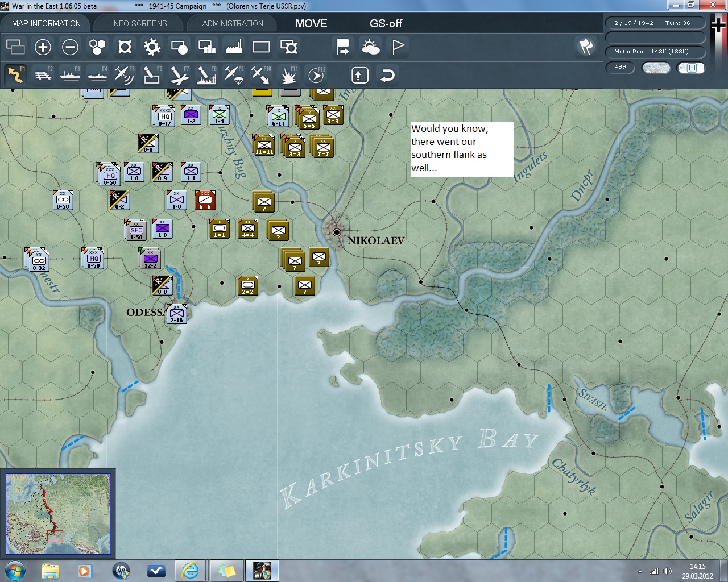The image size is (728, 582).
Task: Click the pennant flag icon
Action: click(398, 47)
